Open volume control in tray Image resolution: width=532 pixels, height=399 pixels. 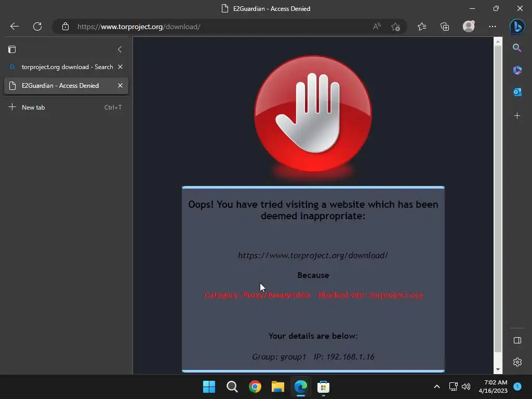tap(466, 387)
